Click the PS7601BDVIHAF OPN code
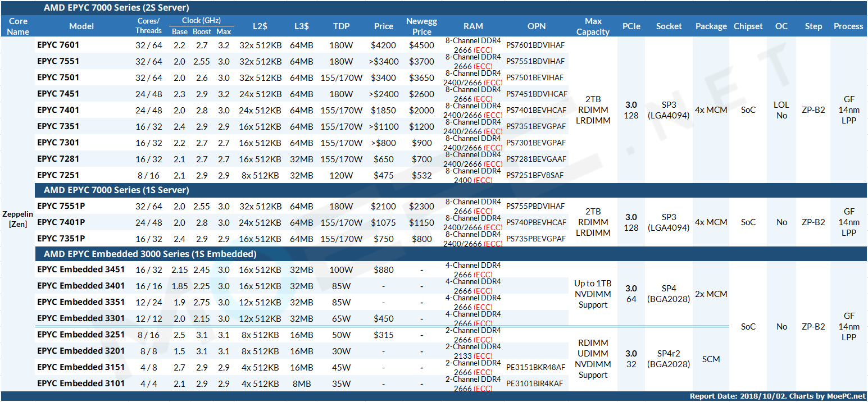The image size is (868, 402). coord(535,45)
